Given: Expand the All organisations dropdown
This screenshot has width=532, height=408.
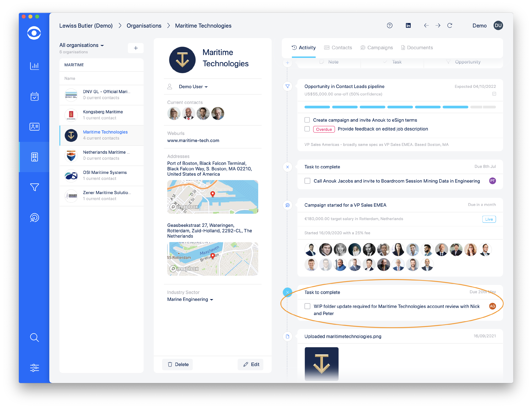Looking at the screenshot, I should pyautogui.click(x=82, y=45).
